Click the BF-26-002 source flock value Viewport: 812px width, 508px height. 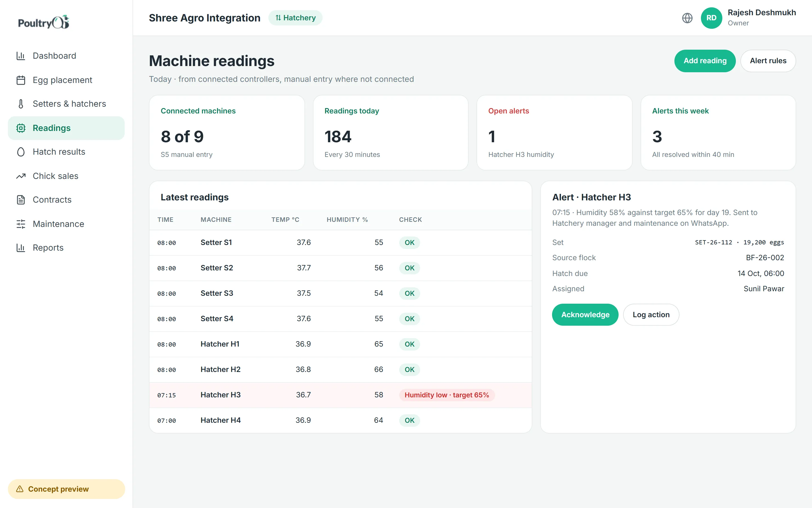[765, 258]
